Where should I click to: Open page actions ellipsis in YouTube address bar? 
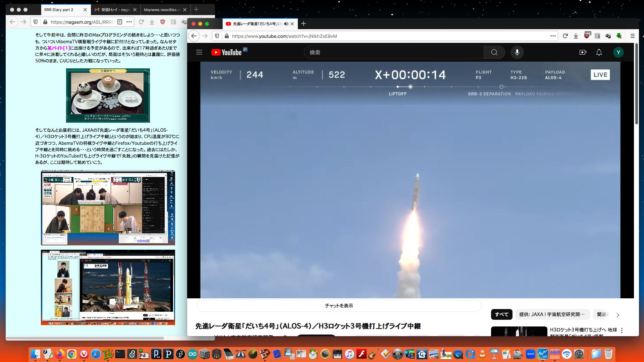pos(553,36)
